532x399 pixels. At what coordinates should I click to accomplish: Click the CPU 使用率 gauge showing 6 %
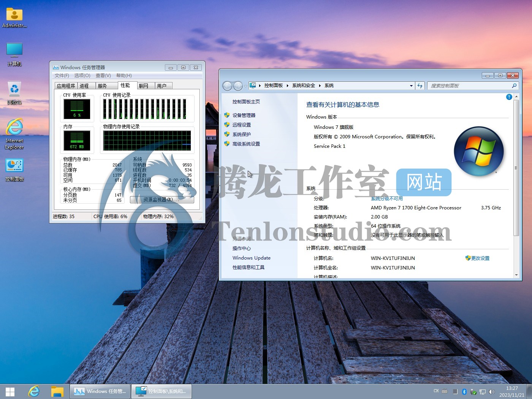pos(77,109)
